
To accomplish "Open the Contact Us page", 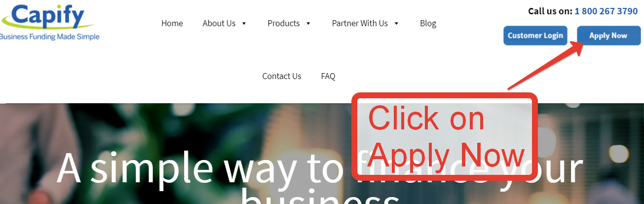I will tap(282, 76).
